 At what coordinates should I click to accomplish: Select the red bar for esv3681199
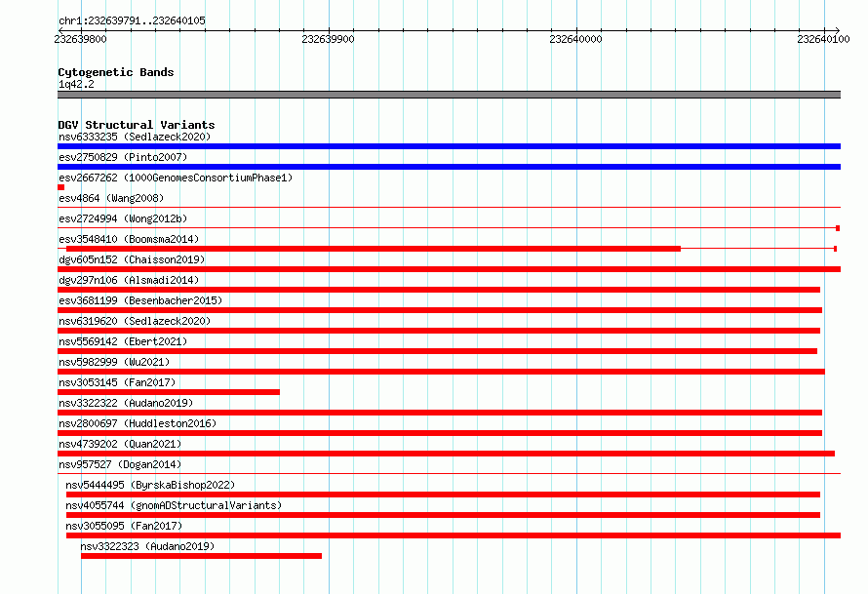440,310
